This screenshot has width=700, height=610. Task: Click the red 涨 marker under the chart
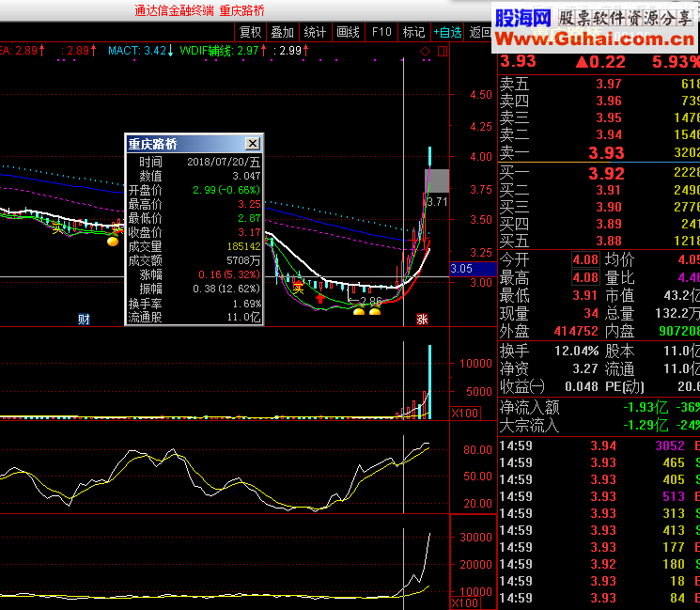tap(422, 320)
